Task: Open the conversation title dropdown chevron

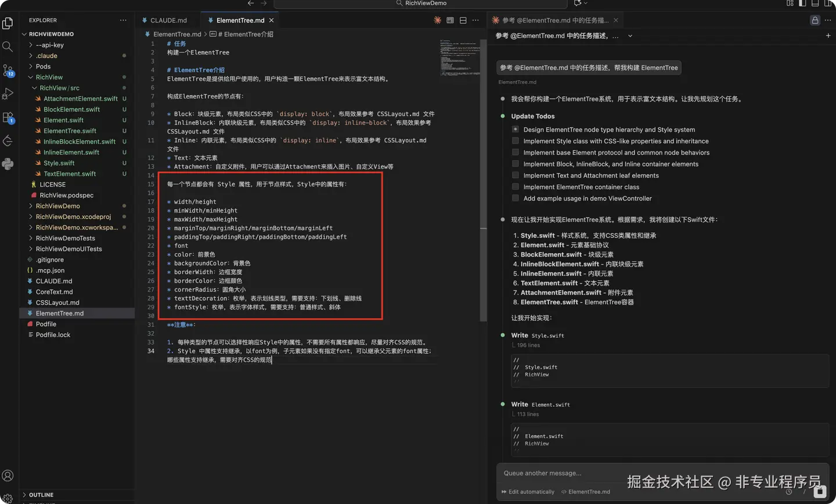Action: (x=630, y=36)
